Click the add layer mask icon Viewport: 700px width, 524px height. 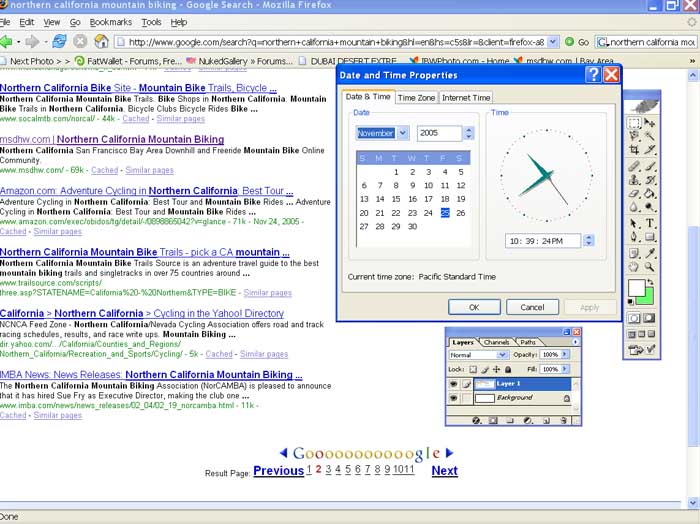[x=493, y=420]
